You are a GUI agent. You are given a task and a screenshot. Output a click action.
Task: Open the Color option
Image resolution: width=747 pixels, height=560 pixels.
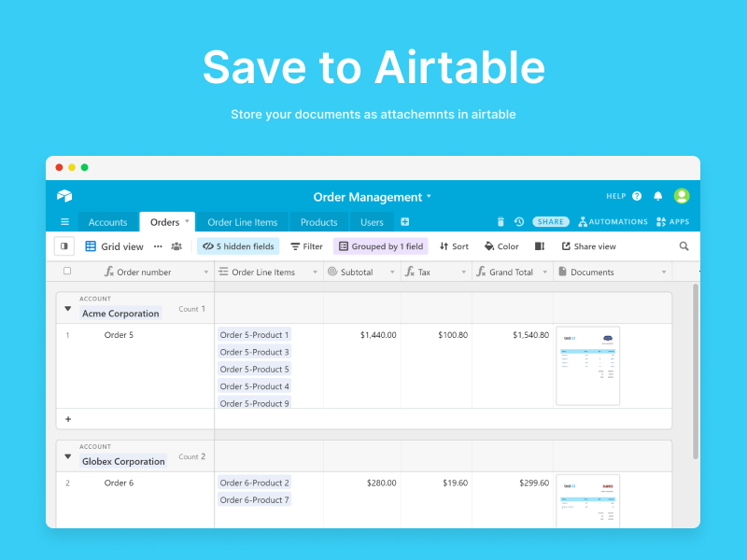tap(501, 246)
